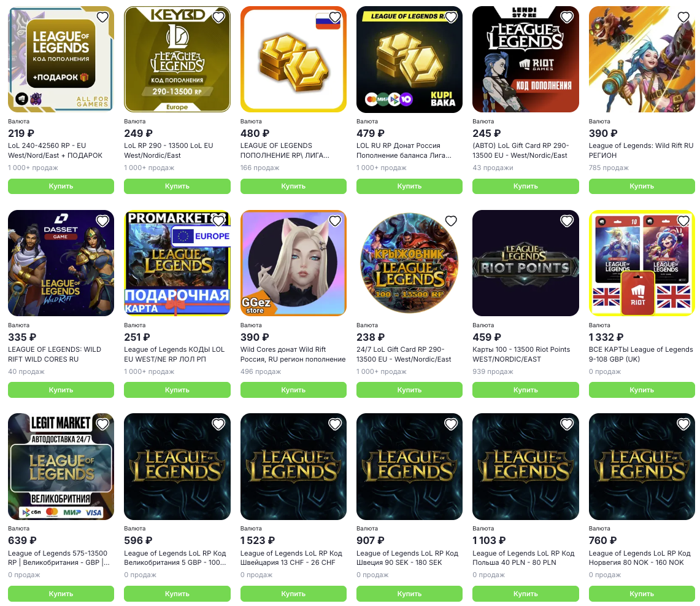Heart the Lendi Store 245 ₽ gift card
The width and height of the screenshot is (700, 606).
[567, 17]
